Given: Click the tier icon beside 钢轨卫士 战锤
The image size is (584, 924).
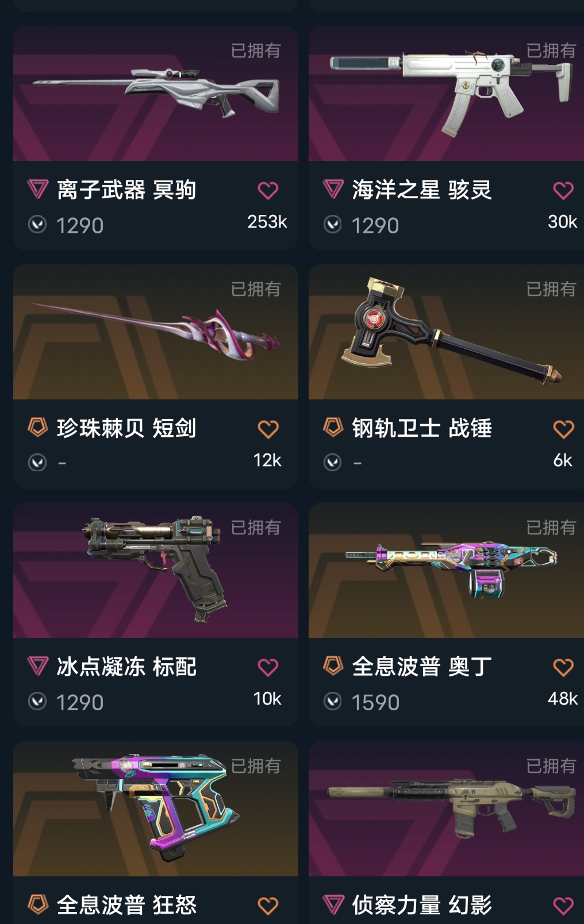Looking at the screenshot, I should point(333,427).
